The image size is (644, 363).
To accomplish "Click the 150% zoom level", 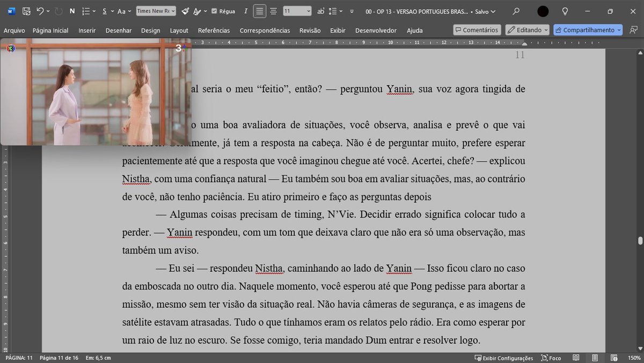I will (x=634, y=358).
